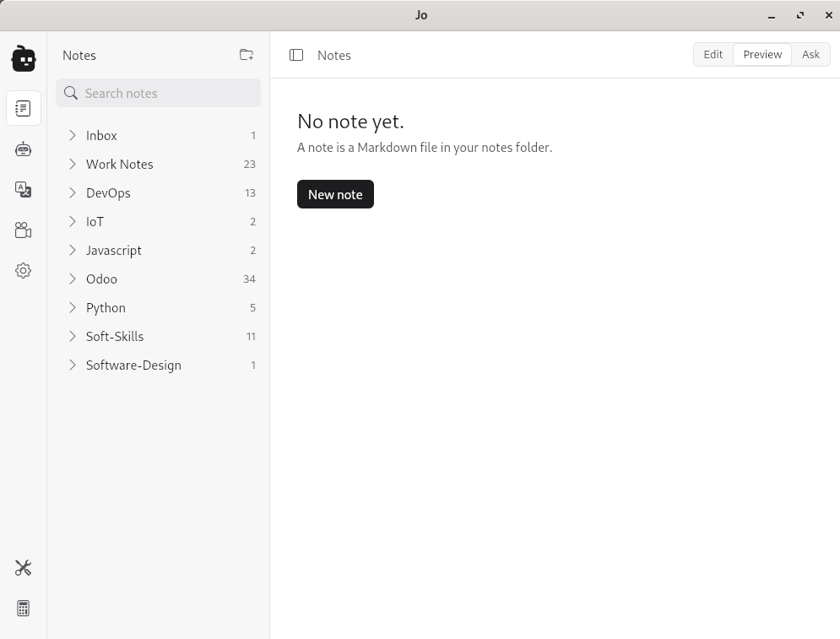Minimize the Jo window
The height and width of the screenshot is (639, 840).
[772, 15]
